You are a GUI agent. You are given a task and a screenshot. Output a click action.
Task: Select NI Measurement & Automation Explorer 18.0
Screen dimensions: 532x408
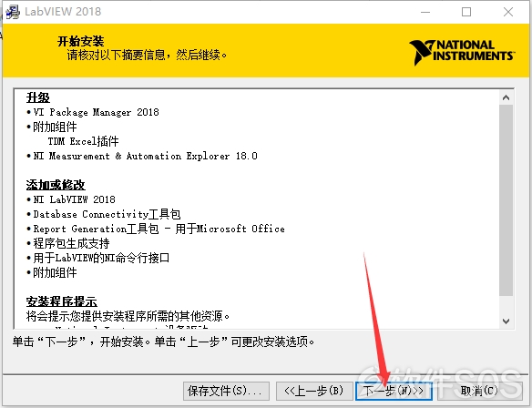click(x=145, y=156)
